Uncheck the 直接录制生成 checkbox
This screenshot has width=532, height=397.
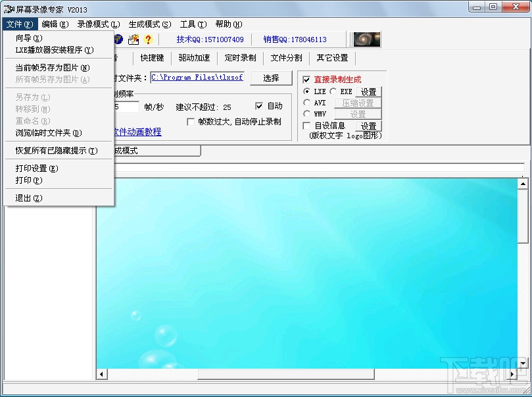(306, 80)
